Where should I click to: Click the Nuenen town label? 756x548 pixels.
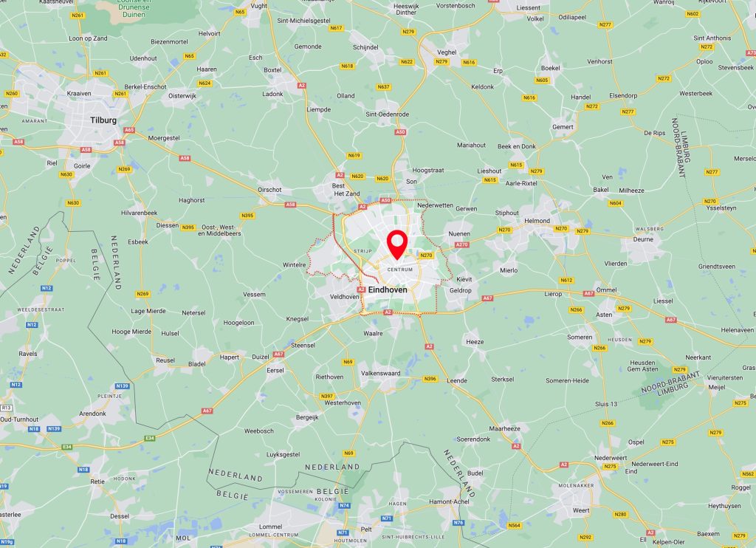click(459, 233)
